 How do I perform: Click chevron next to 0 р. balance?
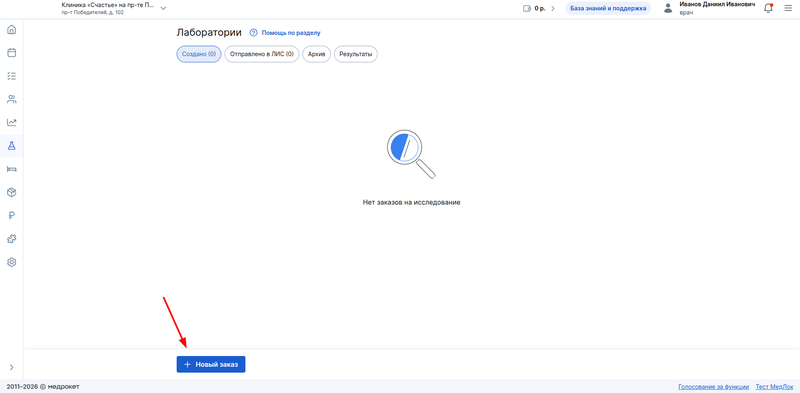coord(553,8)
